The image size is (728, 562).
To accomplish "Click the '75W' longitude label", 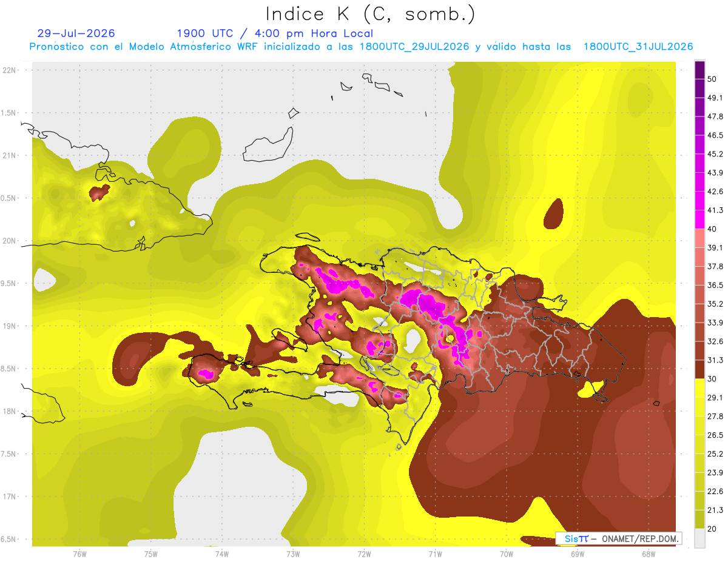I will pos(151,554).
